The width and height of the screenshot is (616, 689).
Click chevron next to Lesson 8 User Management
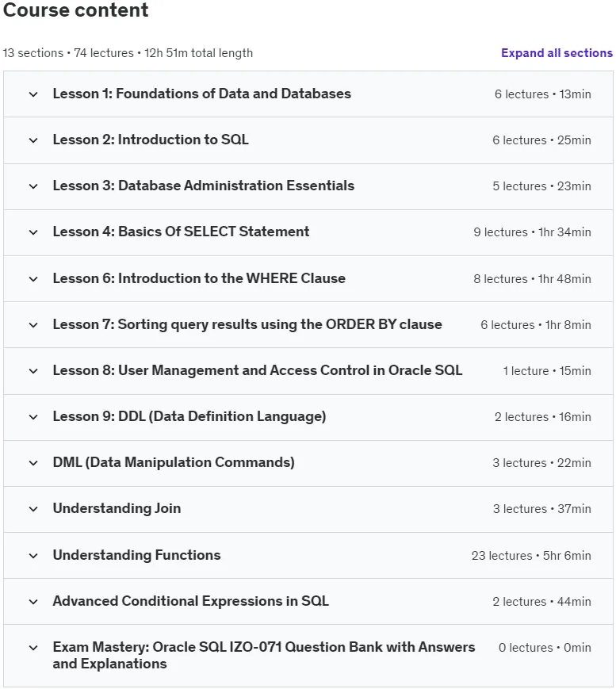coord(33,371)
